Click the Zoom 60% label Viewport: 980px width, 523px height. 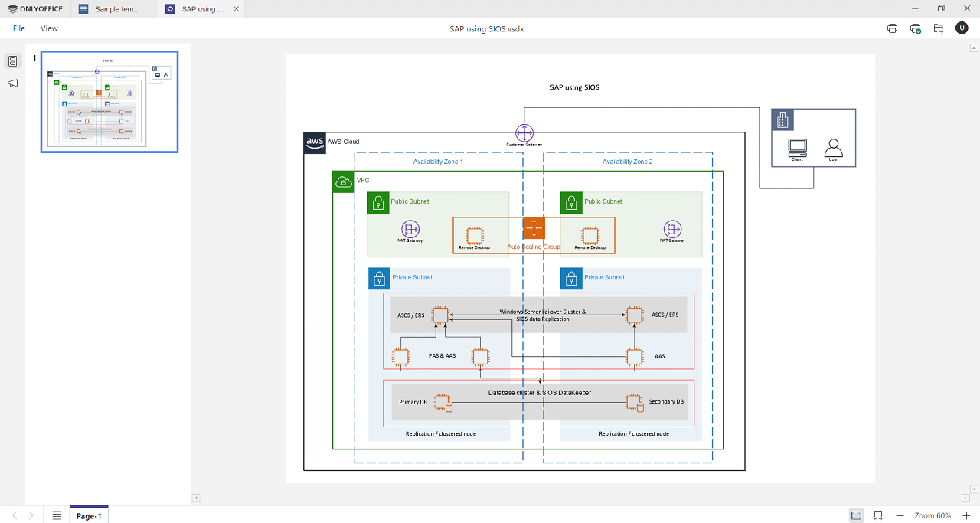933,515
